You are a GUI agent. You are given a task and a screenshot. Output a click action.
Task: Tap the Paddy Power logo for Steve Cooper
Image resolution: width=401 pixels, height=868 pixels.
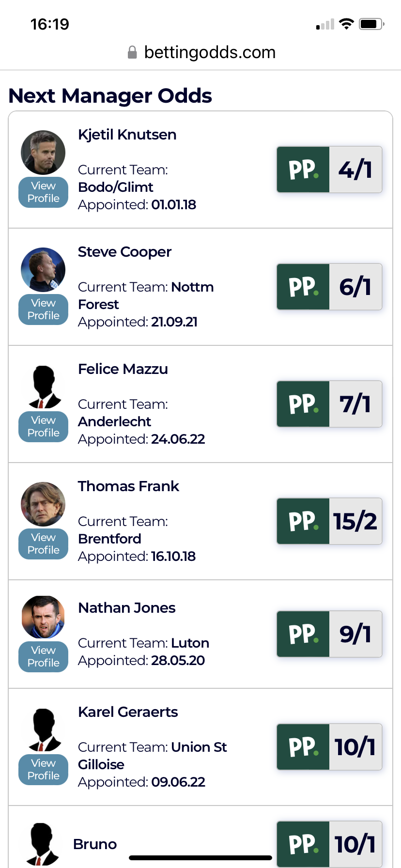tap(303, 287)
